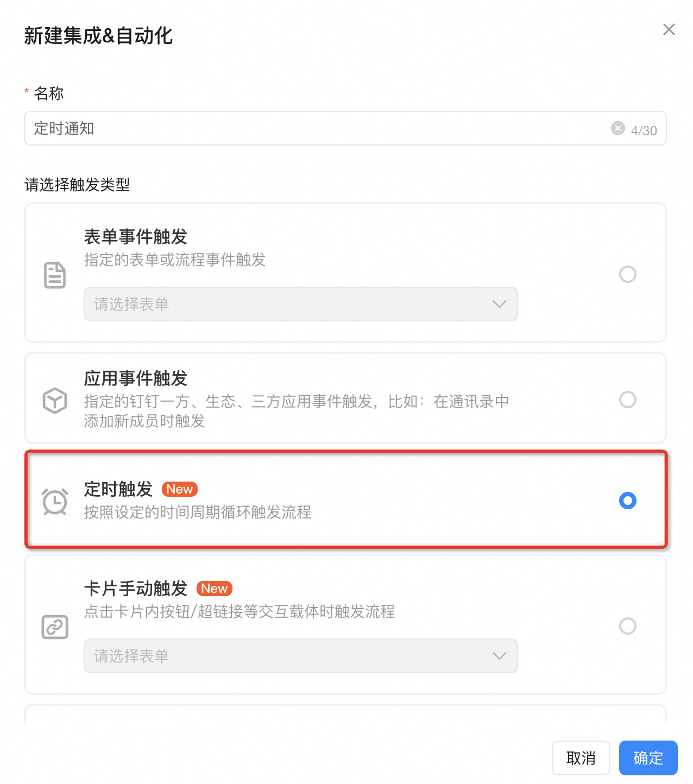Open 请选择表单 dropdown under 表单事件触发
This screenshot has width=693, height=784.
click(x=301, y=304)
